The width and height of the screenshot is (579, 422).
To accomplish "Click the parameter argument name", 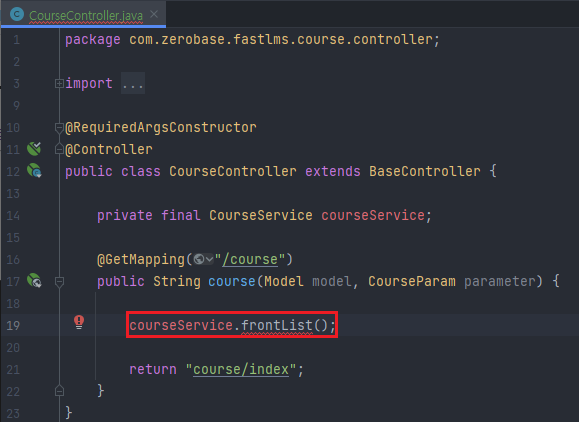I will (500, 282).
